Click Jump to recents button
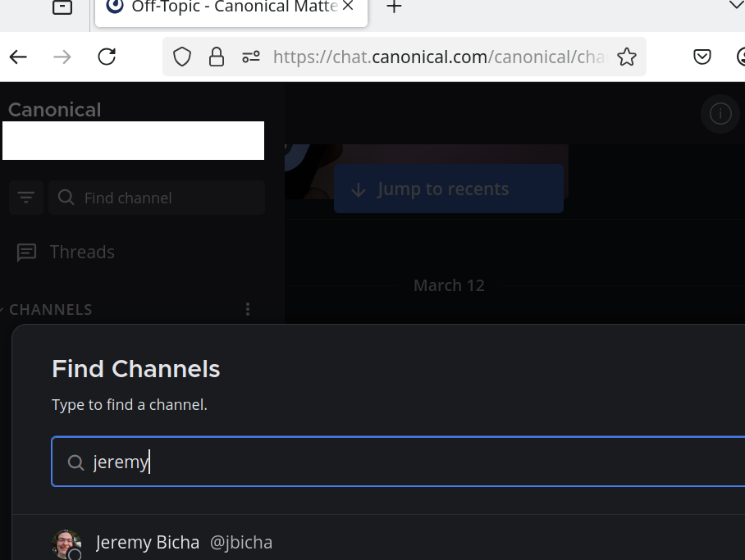This screenshot has width=745, height=560. coord(449,189)
